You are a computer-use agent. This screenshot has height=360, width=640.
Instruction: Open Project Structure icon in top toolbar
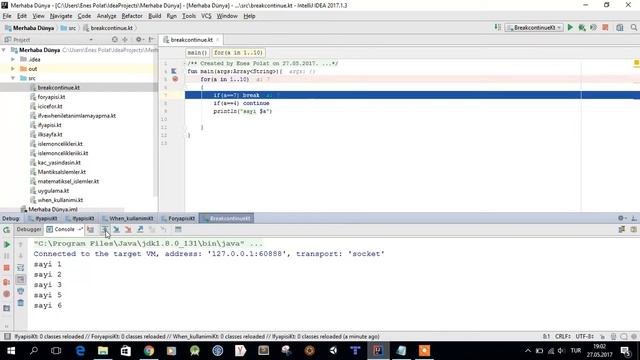click(620, 27)
